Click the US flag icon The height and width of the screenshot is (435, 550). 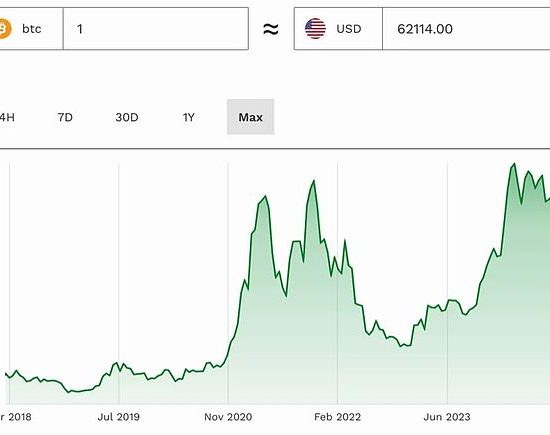315,29
